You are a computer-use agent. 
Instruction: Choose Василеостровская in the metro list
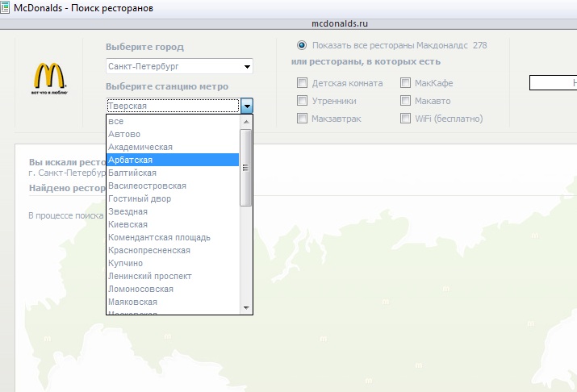173,186
